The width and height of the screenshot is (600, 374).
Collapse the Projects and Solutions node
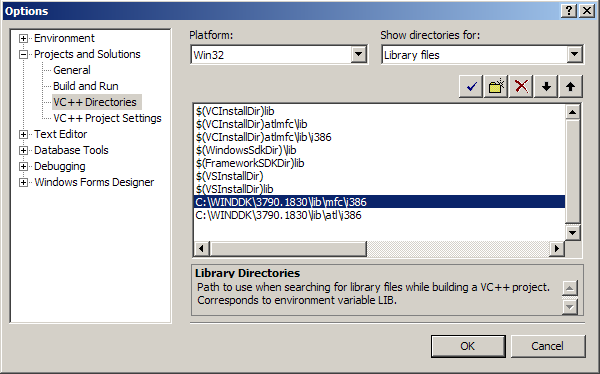[23, 54]
